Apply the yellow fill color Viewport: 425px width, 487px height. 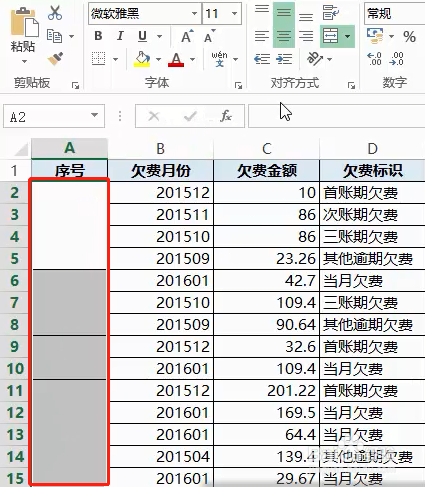point(142,59)
